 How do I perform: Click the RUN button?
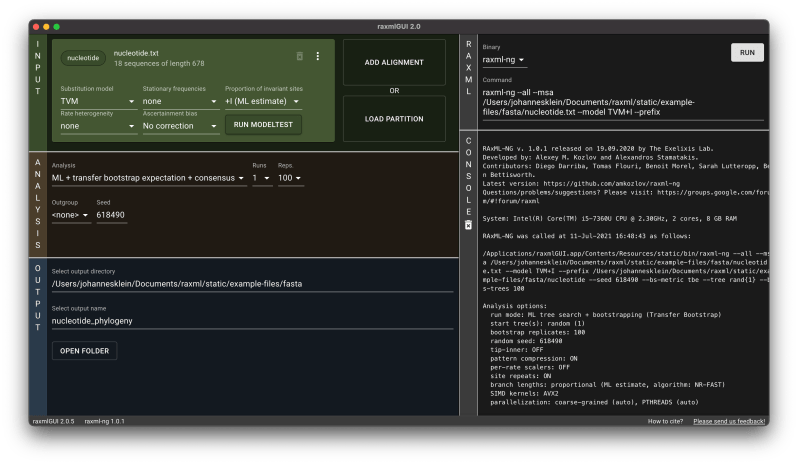click(747, 52)
